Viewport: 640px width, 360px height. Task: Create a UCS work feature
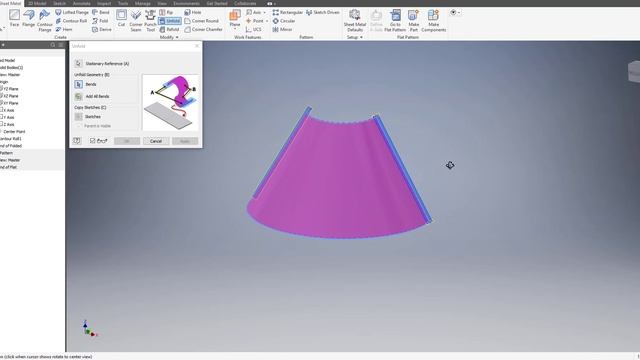pyautogui.click(x=253, y=29)
